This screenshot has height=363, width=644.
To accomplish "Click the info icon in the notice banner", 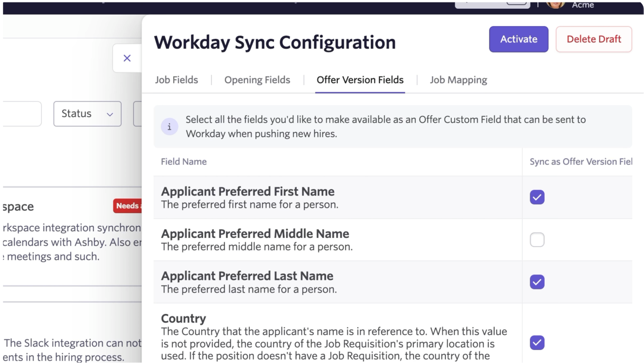I will [x=169, y=127].
